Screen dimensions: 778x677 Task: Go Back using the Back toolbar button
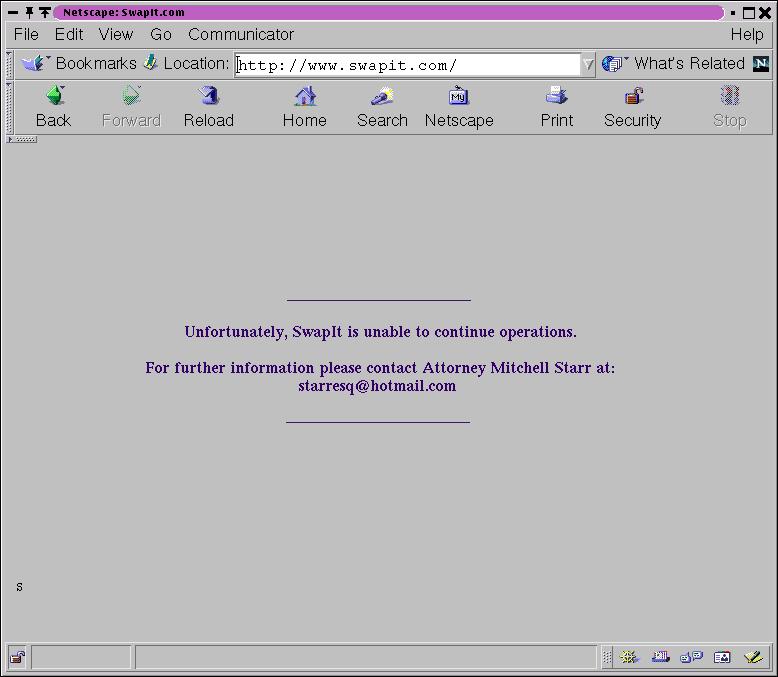[54, 107]
